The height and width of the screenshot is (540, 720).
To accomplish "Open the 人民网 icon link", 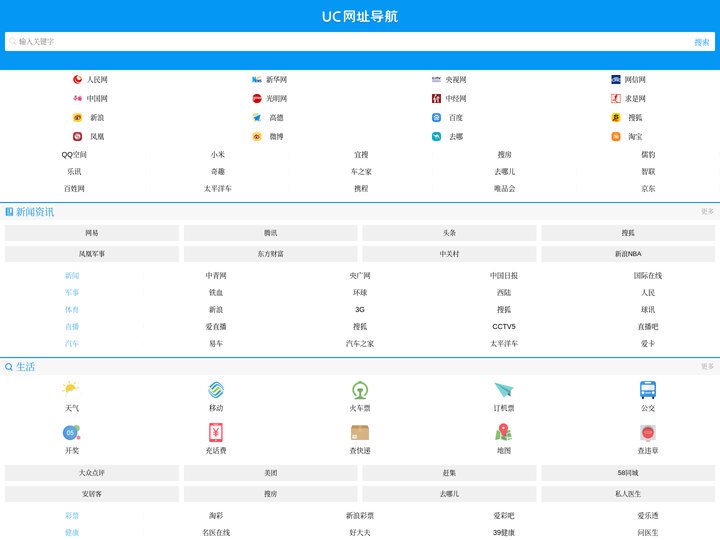I will [78, 79].
